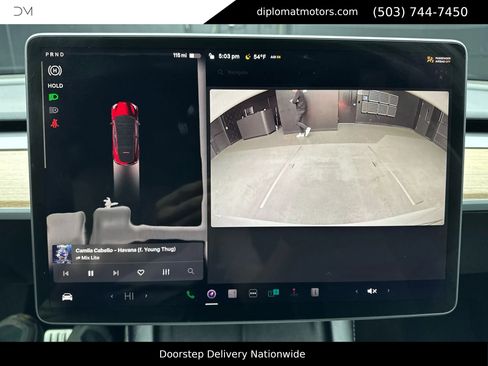Open the purple camera app icon
Screen dimensions: 488x366
tap(211, 294)
